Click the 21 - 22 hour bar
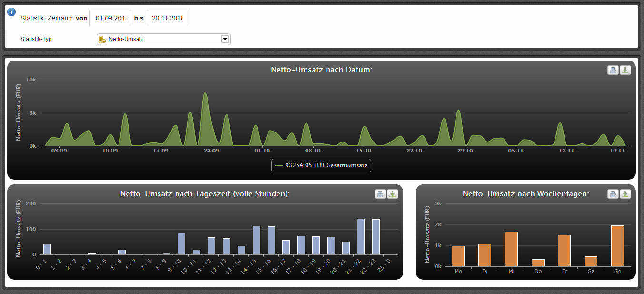The image size is (644, 294). [361, 237]
